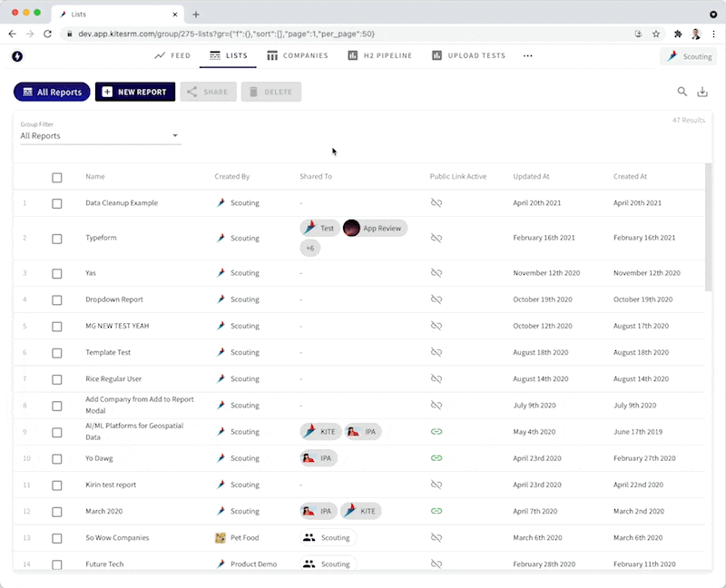Click the Pet Food avatar thumbnail
This screenshot has height=588, width=726.
pyautogui.click(x=221, y=537)
